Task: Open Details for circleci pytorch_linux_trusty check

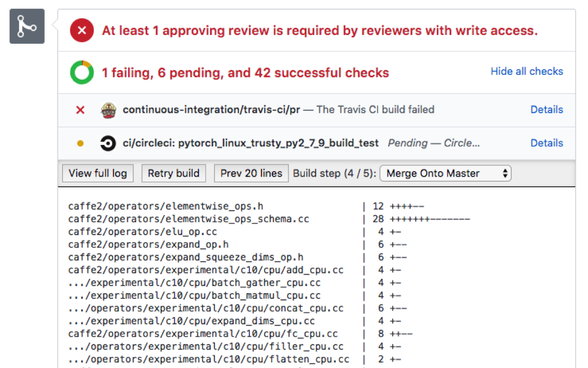Action: 547,143
